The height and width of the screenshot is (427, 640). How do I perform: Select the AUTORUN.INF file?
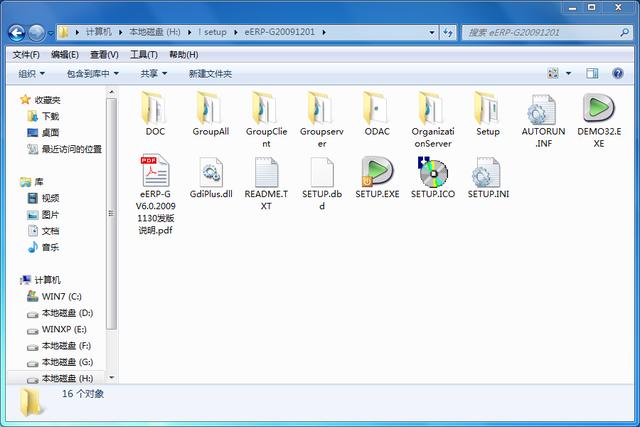[543, 109]
